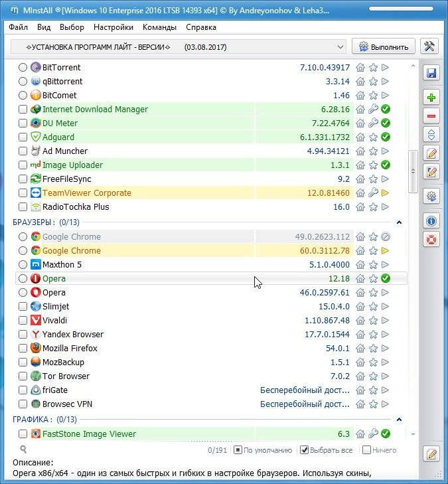The image size is (448, 484).
Task: Collapse the ГРАФИКА section with its arrow
Action: tap(399, 420)
